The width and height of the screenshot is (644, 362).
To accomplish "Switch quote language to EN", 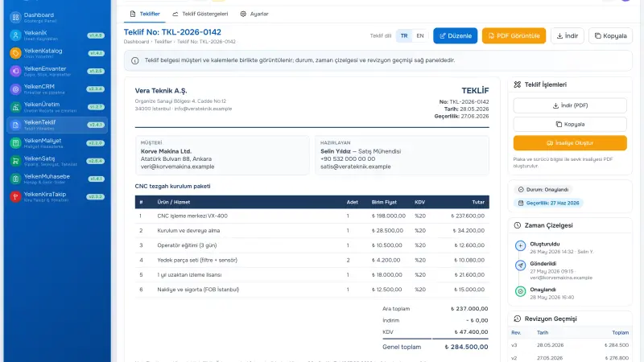I will pos(419,35).
